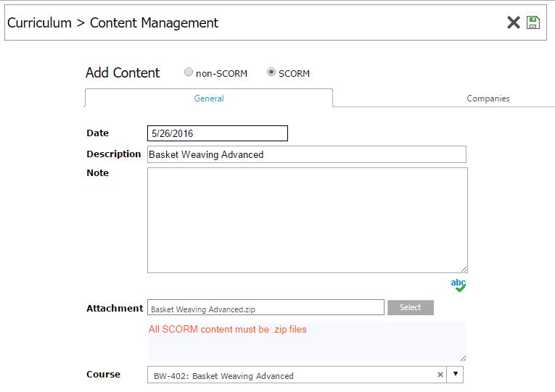Click the X icon to cancel content editing

coord(513,22)
